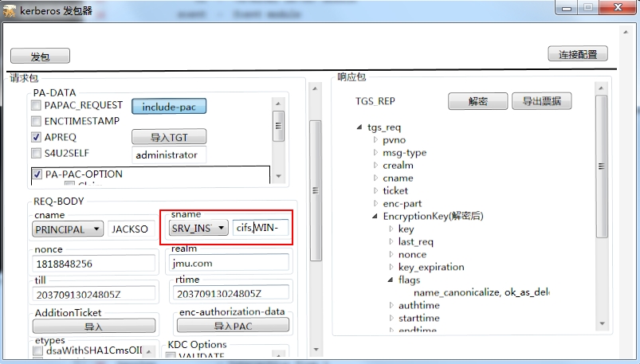
Task: Open the cname PRINCIPAL dropdown
Action: point(69,229)
